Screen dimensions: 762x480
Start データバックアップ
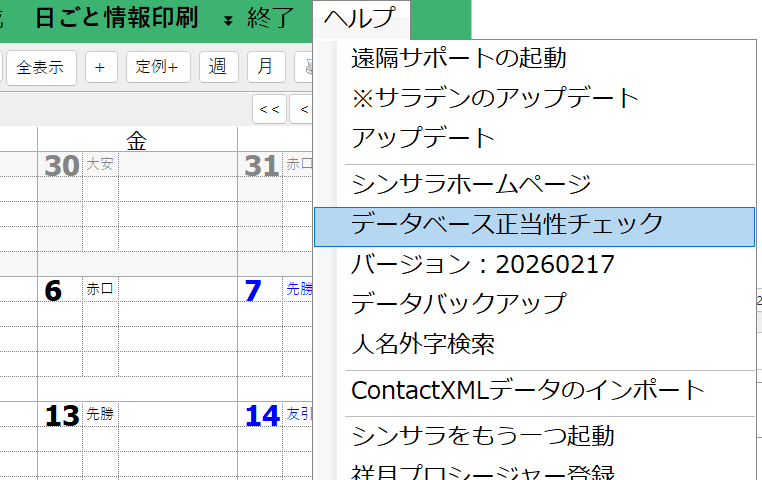(x=459, y=303)
